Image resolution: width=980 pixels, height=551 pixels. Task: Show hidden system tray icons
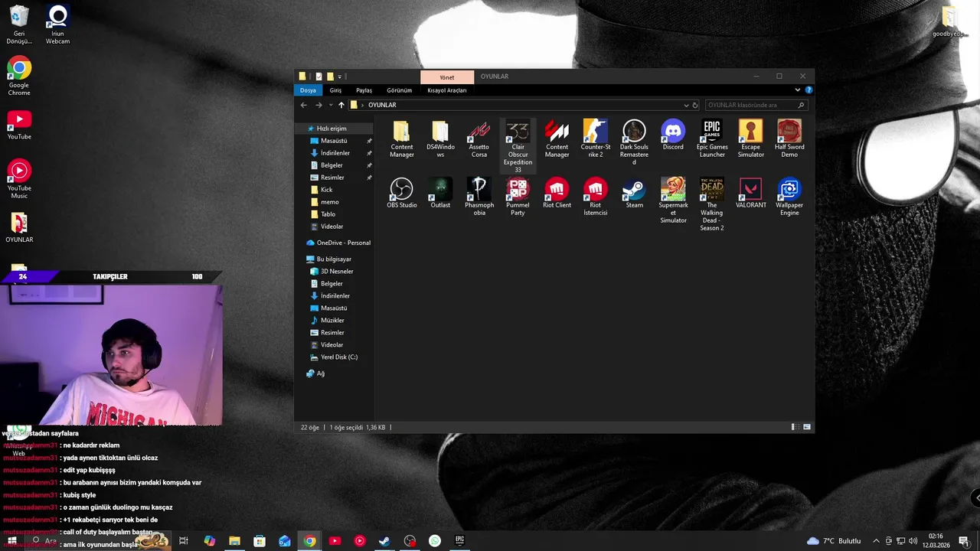877,541
